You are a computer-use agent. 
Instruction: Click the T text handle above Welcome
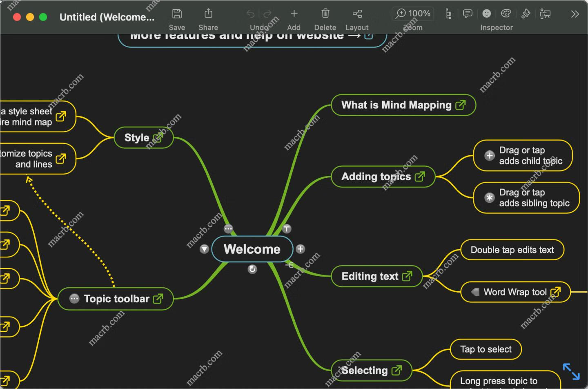tap(287, 229)
